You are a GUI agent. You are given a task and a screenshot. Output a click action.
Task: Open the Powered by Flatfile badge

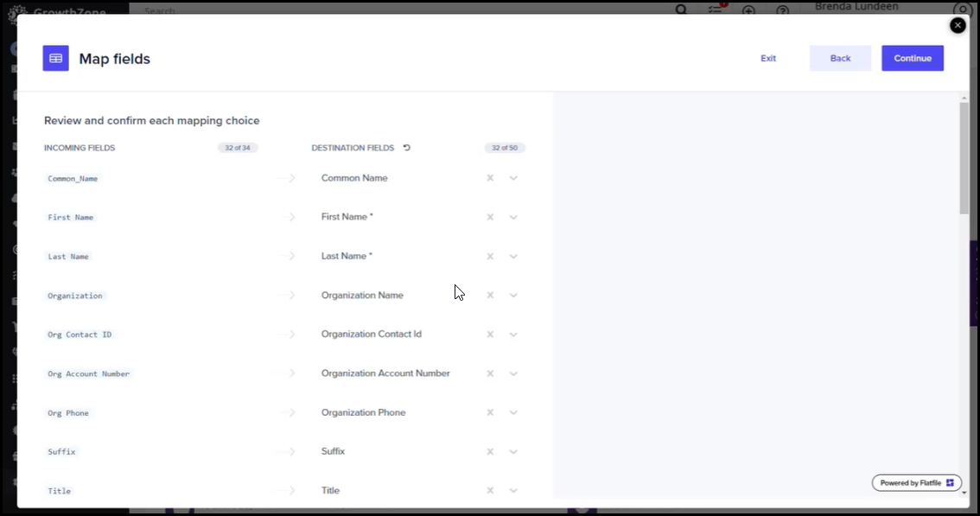(916, 483)
